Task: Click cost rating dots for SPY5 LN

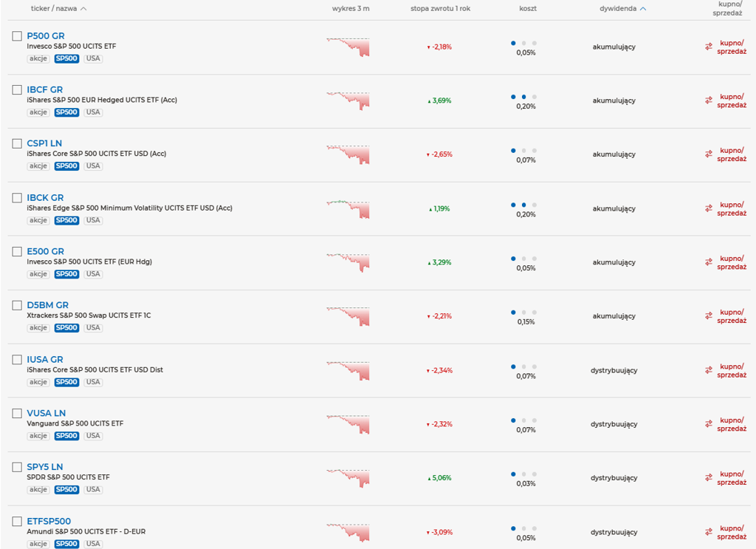Action: pos(523,474)
